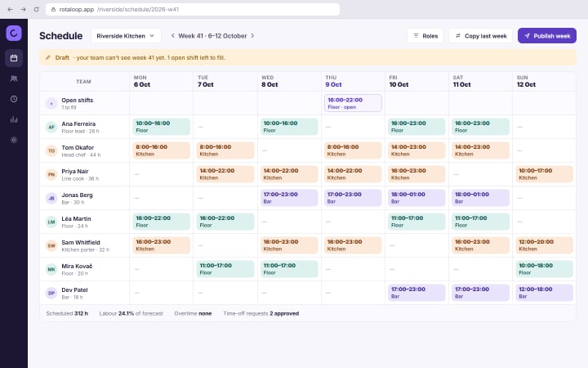Go to next week with right chevron
The height and width of the screenshot is (368, 588).
click(252, 36)
